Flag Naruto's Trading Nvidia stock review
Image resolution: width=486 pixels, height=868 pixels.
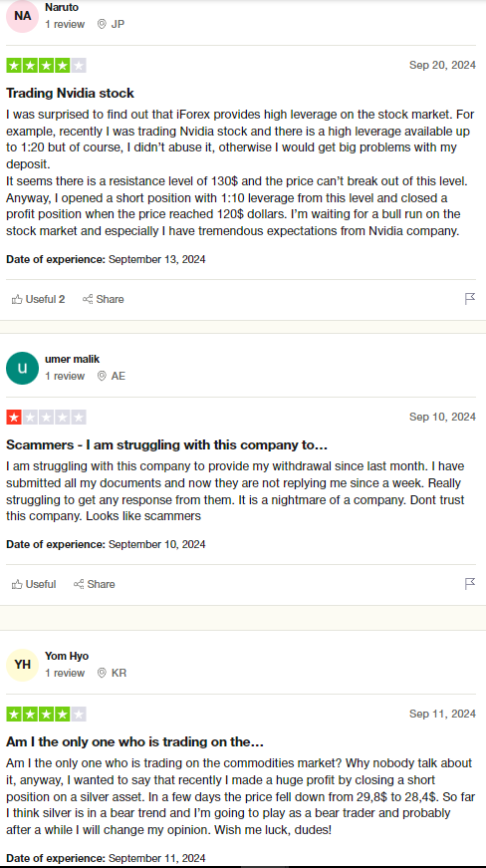(470, 300)
